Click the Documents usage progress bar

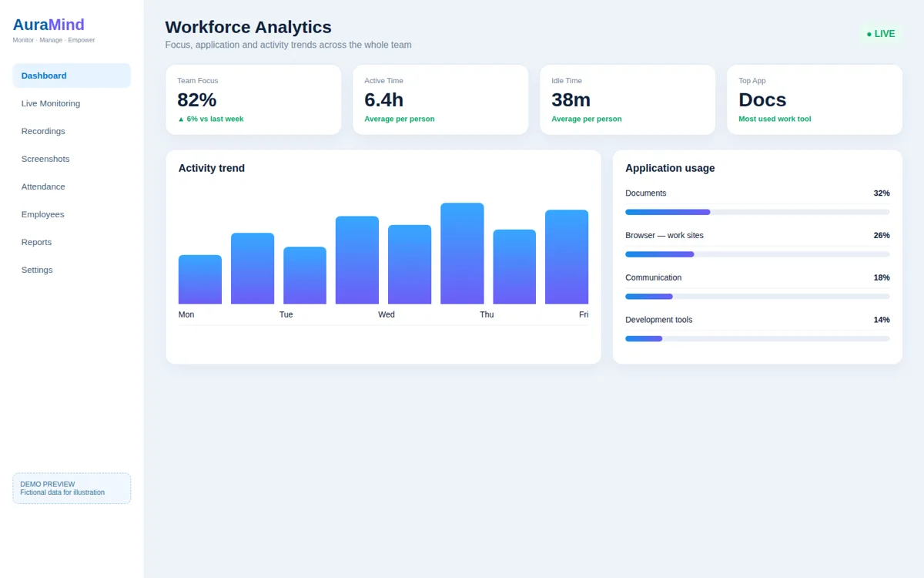coord(758,212)
